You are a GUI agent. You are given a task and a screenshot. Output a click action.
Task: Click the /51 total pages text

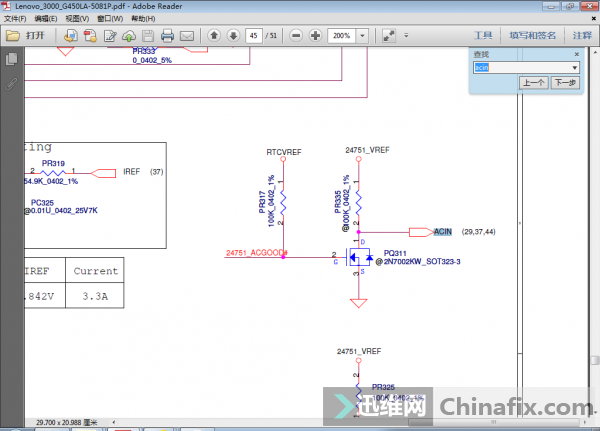(271, 36)
